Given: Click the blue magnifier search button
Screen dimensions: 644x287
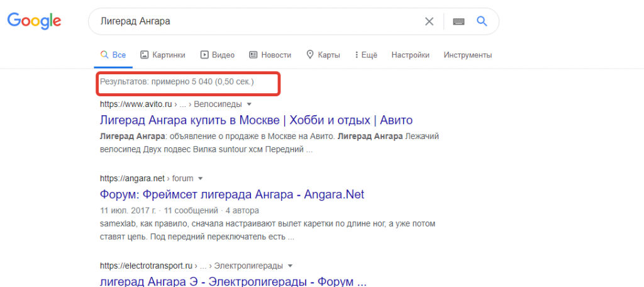Looking at the screenshot, I should tap(482, 21).
